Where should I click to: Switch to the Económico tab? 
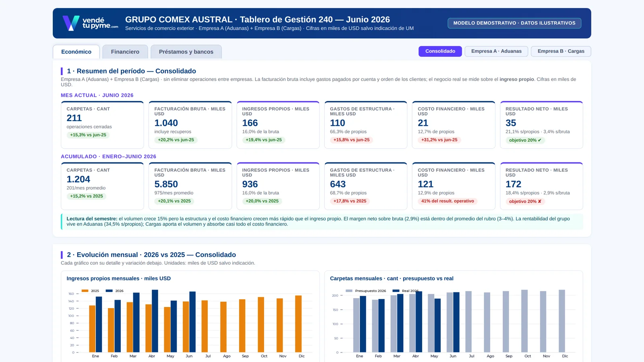(x=76, y=52)
